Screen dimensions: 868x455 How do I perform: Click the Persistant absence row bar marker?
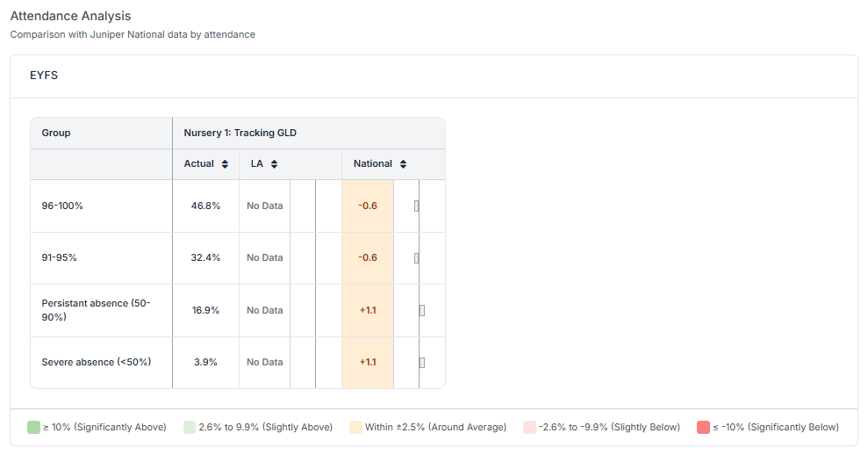coord(422,310)
